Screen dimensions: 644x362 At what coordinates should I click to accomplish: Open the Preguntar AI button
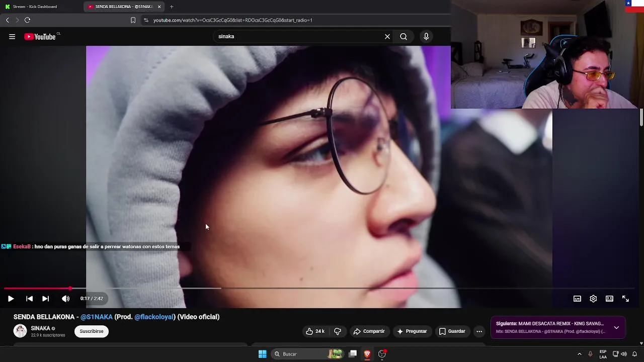412,331
